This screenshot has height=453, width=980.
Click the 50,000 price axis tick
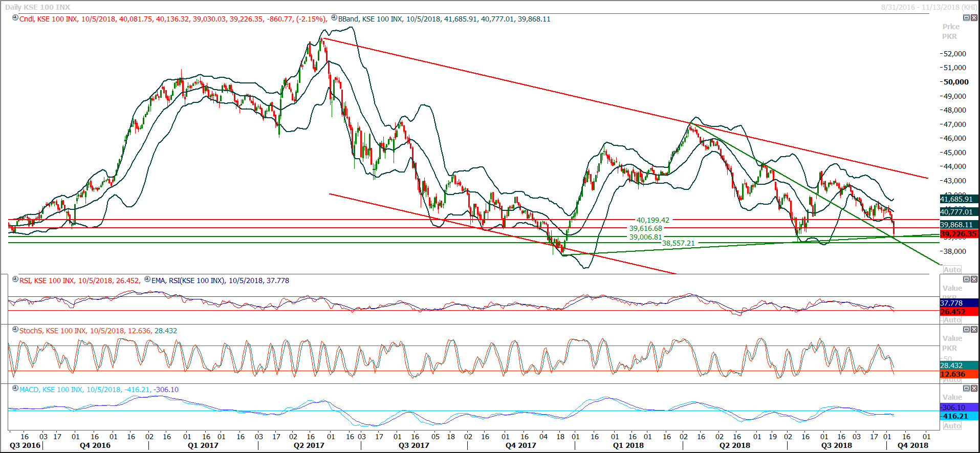(x=956, y=82)
